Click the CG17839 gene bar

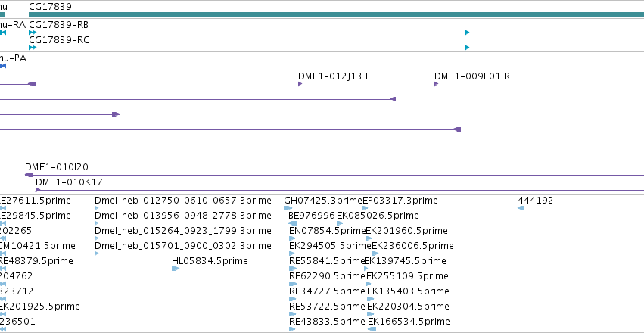coord(336,14)
